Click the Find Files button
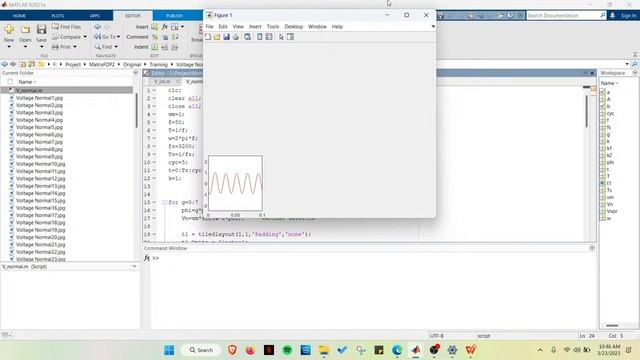Screen dimensions: 640x360 67,27
